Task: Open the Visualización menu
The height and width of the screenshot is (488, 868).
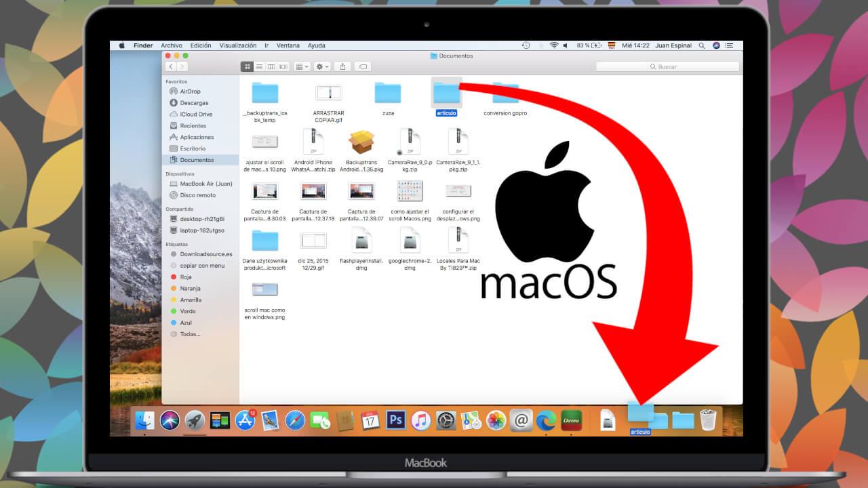Action: (238, 45)
